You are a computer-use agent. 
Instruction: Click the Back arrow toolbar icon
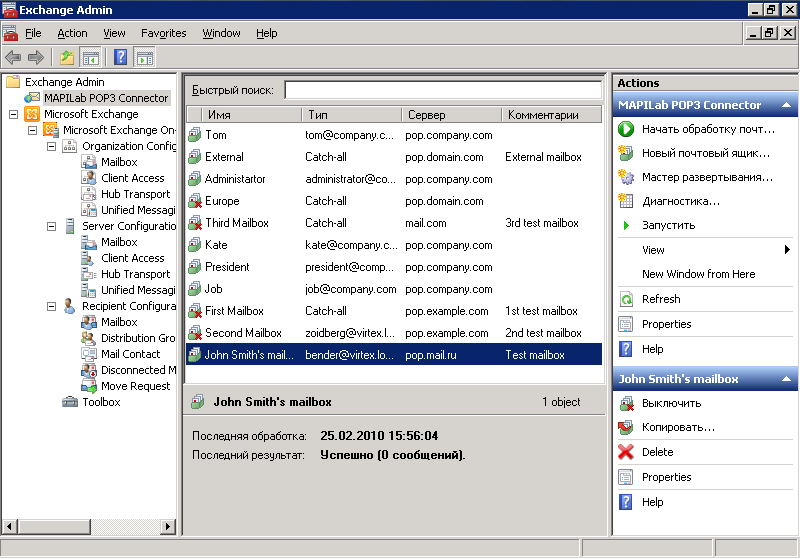coord(13,57)
